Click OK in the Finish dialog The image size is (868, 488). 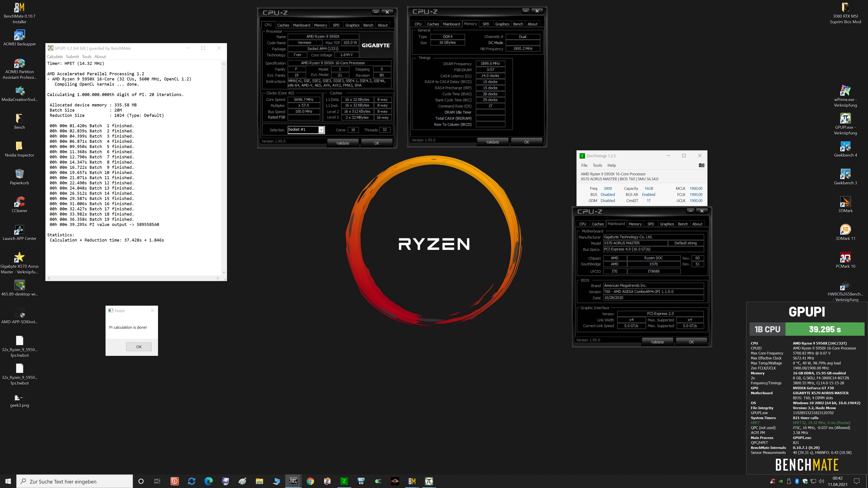(x=139, y=347)
